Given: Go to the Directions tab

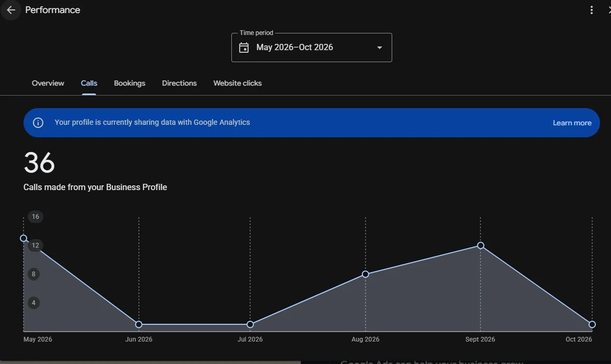Looking at the screenshot, I should (x=179, y=83).
